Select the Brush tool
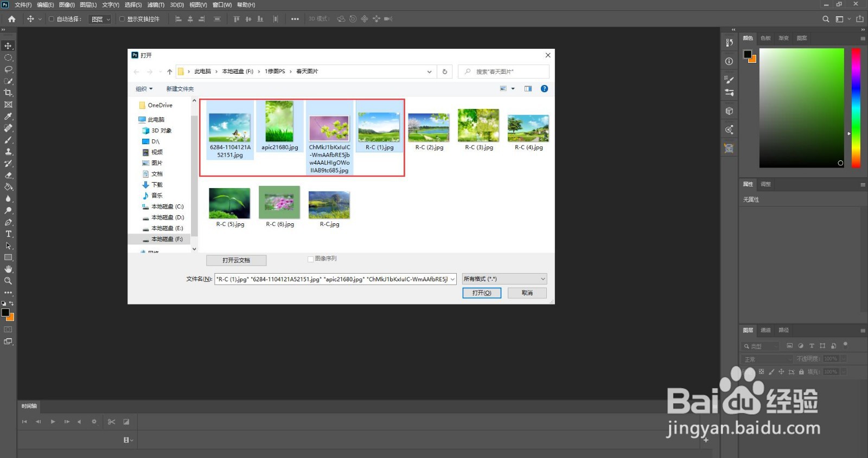 point(8,140)
